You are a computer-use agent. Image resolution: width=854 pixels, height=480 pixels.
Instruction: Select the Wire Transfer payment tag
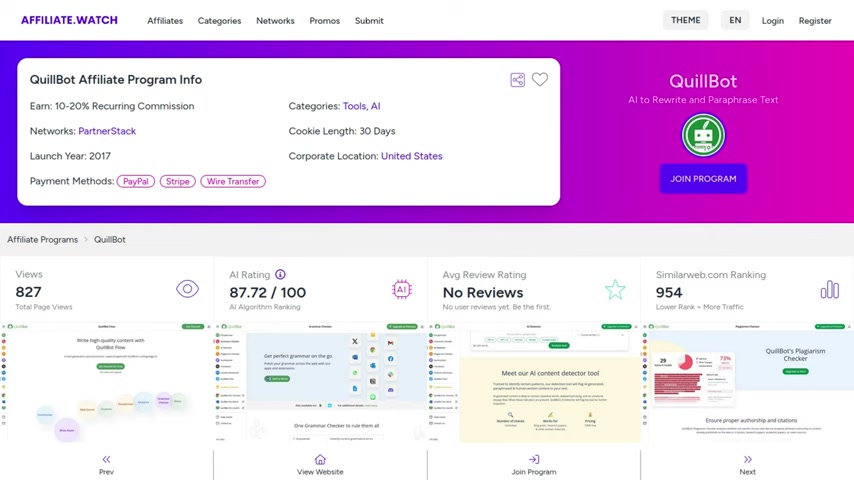pyautogui.click(x=233, y=181)
